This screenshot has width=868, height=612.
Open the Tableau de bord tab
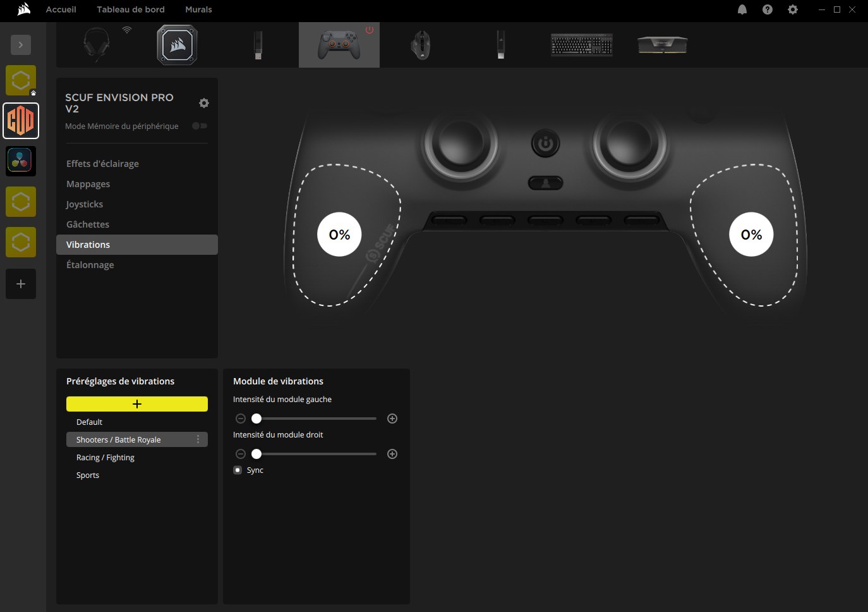click(x=130, y=9)
